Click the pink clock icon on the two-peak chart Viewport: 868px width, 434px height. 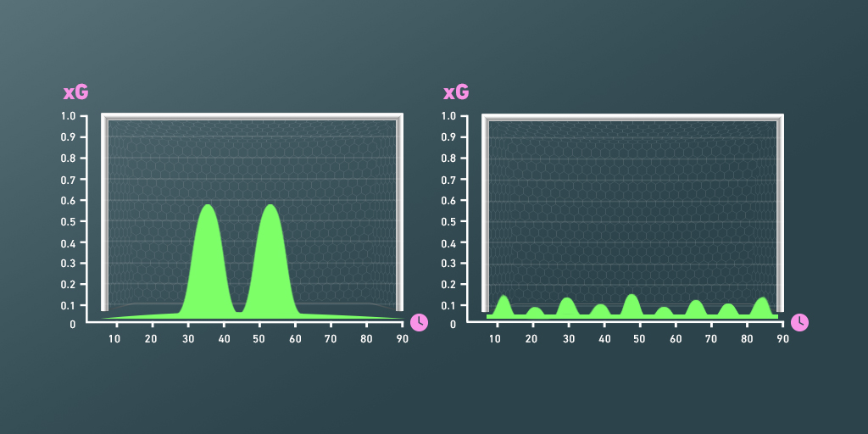click(420, 321)
